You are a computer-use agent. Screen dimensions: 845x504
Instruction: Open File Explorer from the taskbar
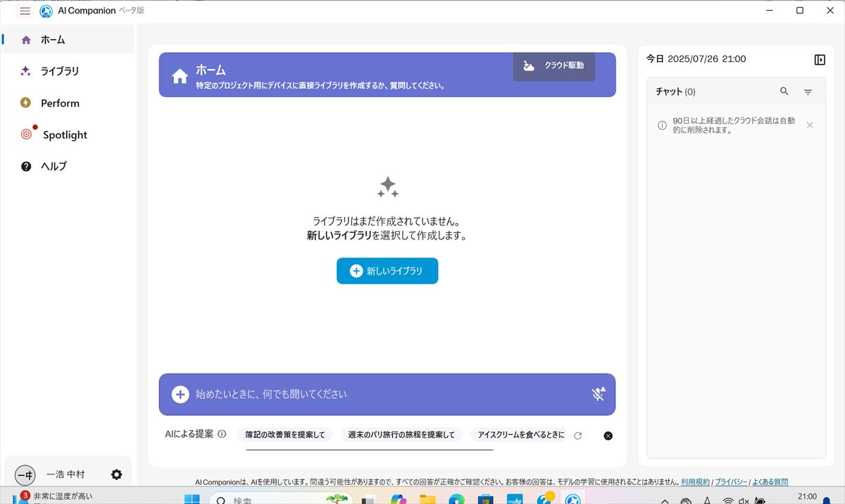[427, 498]
